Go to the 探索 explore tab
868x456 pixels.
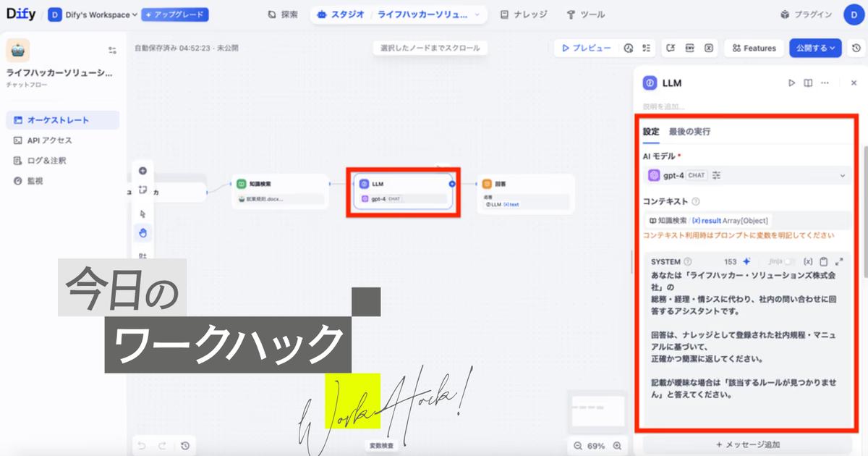pos(282,14)
